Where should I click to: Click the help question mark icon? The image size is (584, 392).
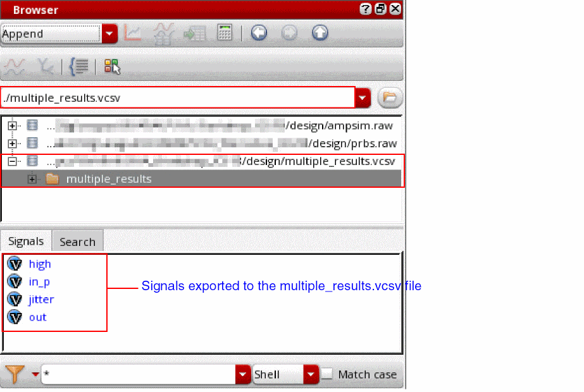click(x=365, y=9)
